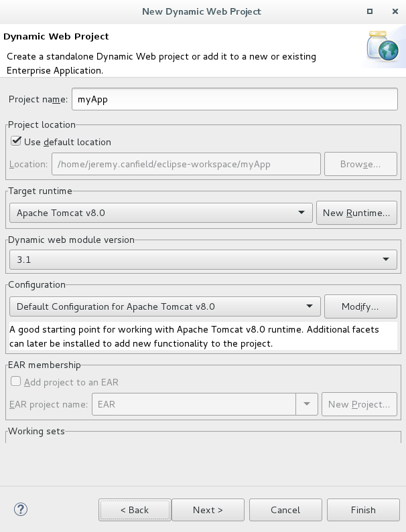Maximize the dialog window
This screenshot has height=532, width=406.
click(370, 11)
